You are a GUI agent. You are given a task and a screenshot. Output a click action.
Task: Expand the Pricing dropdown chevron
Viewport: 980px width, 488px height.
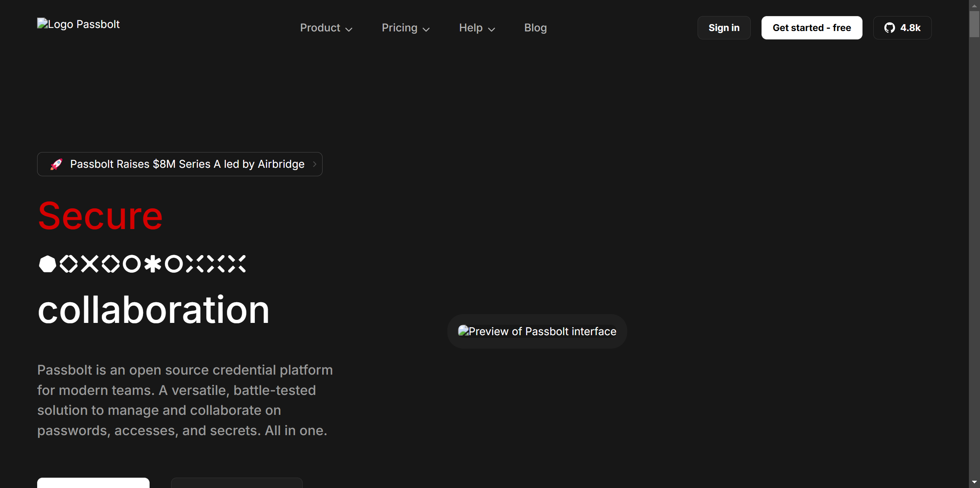tap(426, 29)
